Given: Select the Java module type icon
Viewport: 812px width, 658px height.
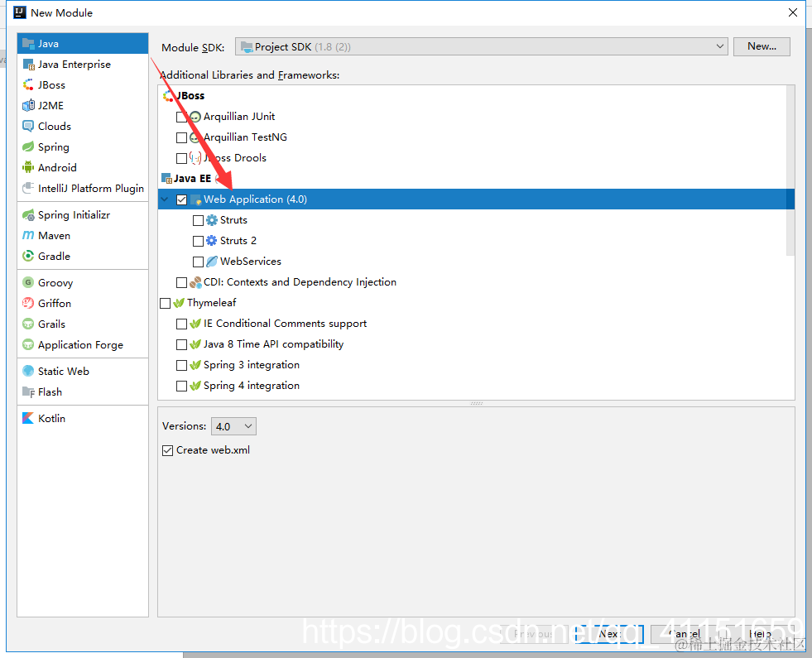Looking at the screenshot, I should [x=28, y=44].
